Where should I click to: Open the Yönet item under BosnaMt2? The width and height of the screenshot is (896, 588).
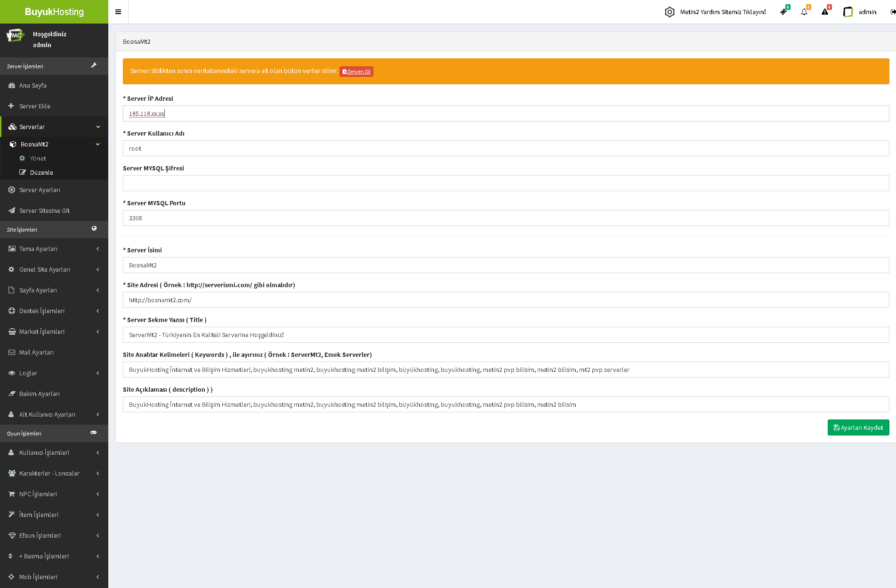[x=38, y=158]
